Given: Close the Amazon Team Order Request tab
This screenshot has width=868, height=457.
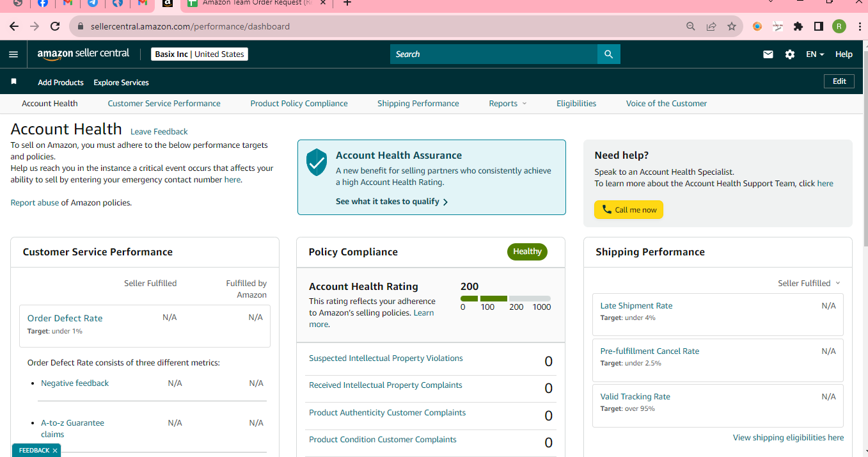Looking at the screenshot, I should [323, 3].
